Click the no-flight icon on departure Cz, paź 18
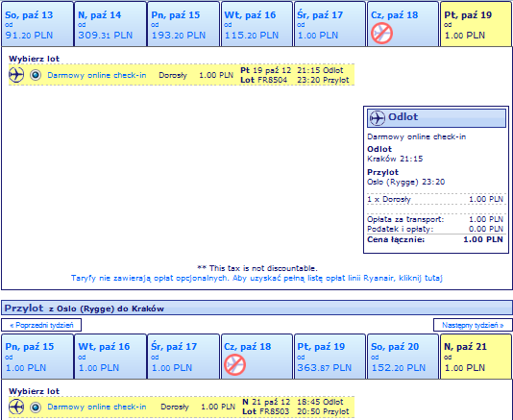Screen dimensions: 513x420 point(381,34)
